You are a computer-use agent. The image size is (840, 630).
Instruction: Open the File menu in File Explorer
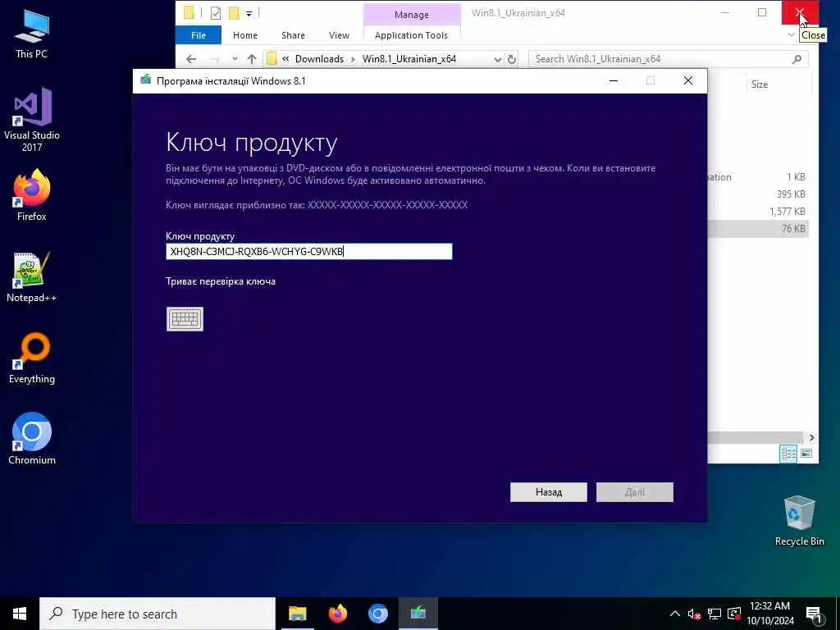click(x=199, y=35)
